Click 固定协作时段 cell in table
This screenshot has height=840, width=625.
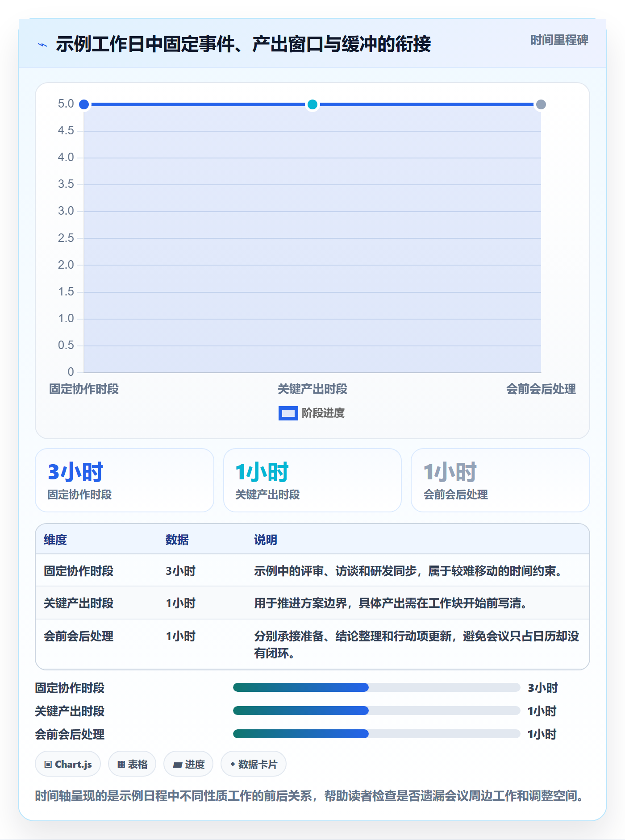(x=79, y=571)
